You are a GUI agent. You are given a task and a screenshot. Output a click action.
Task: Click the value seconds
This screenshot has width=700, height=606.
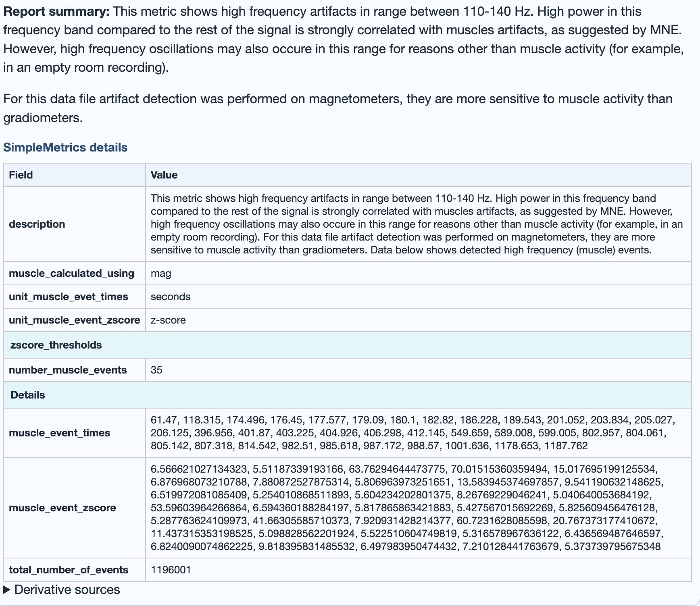tap(171, 297)
